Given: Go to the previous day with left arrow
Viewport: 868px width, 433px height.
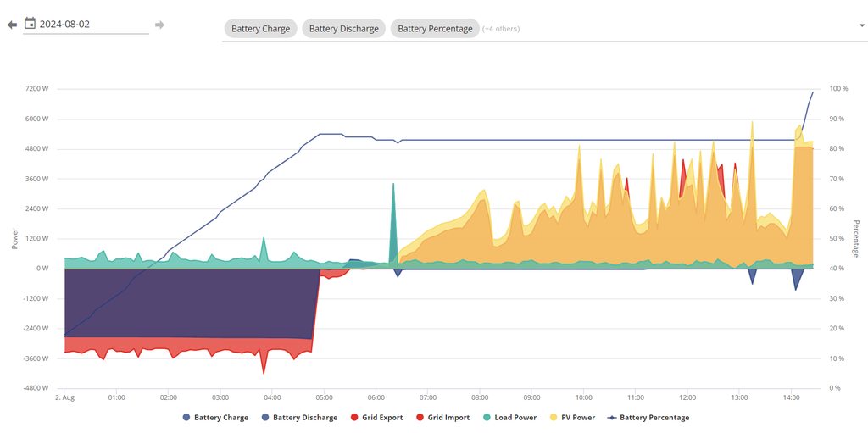Looking at the screenshot, I should [12, 25].
